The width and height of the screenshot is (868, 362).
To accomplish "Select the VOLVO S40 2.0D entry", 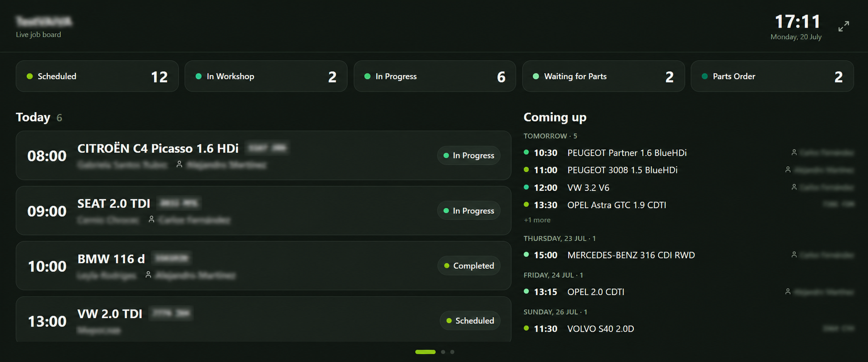I will coord(689,329).
